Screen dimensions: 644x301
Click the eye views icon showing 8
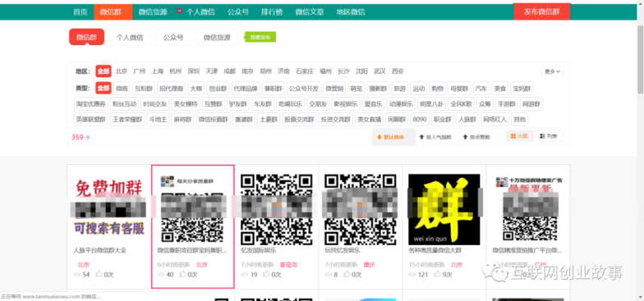[329, 274]
